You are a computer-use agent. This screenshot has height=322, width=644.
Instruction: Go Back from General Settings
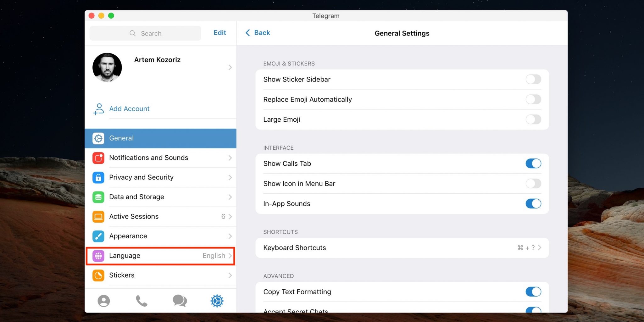point(258,33)
